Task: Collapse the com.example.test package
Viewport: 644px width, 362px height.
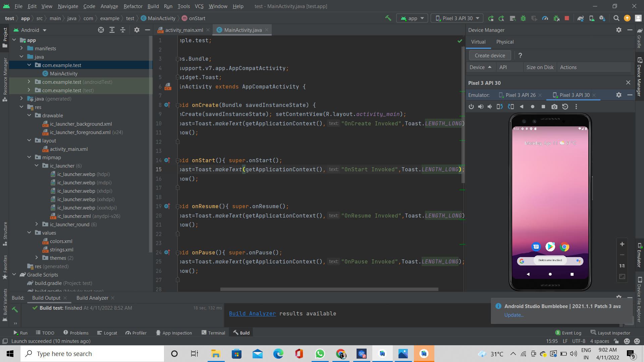Action: coord(29,65)
